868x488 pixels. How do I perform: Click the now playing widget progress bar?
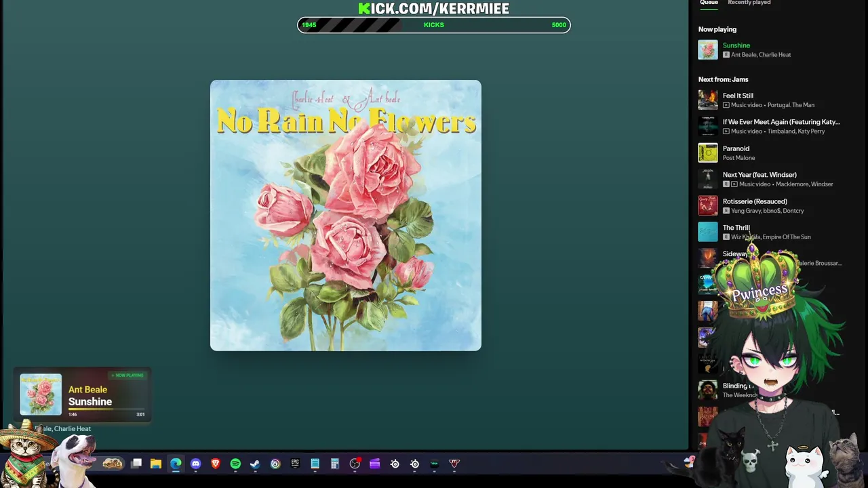click(x=106, y=409)
